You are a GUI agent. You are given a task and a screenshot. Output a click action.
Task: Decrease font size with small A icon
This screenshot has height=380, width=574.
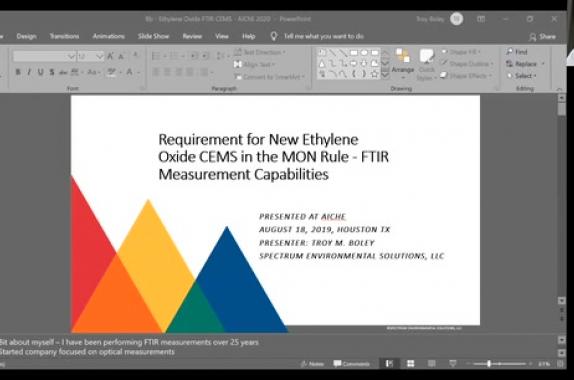click(121, 56)
